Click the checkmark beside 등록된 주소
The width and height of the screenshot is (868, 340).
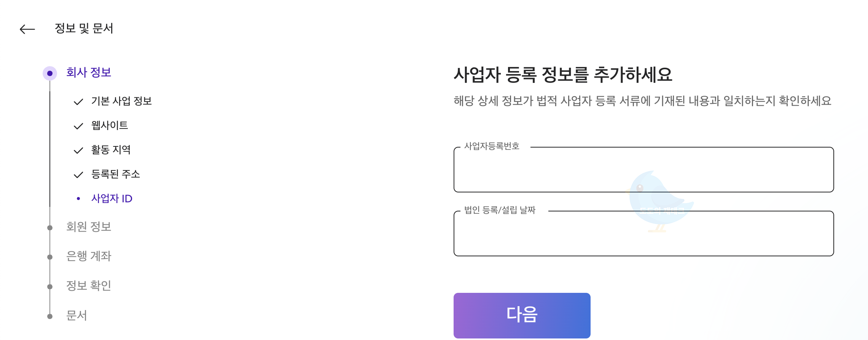click(x=78, y=174)
